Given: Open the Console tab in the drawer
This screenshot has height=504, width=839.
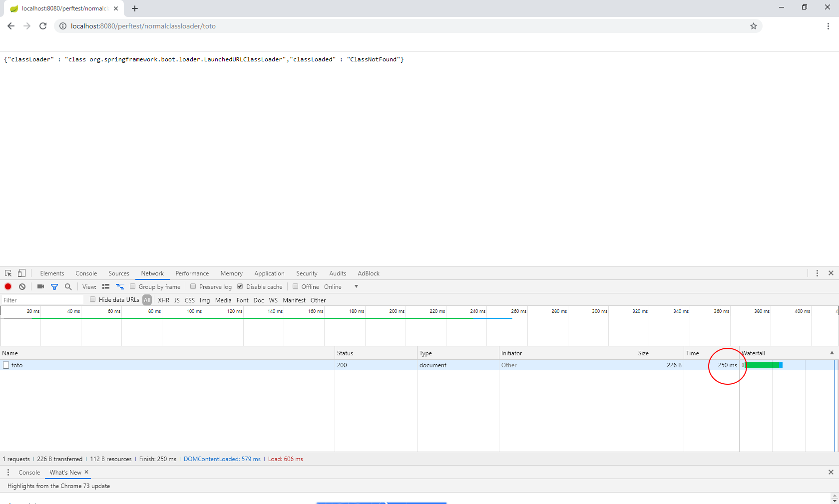Looking at the screenshot, I should 29,473.
